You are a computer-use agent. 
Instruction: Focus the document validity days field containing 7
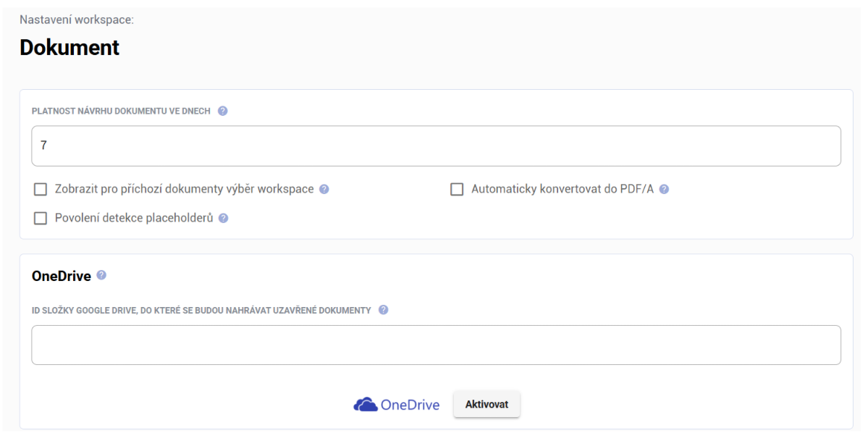[436, 146]
